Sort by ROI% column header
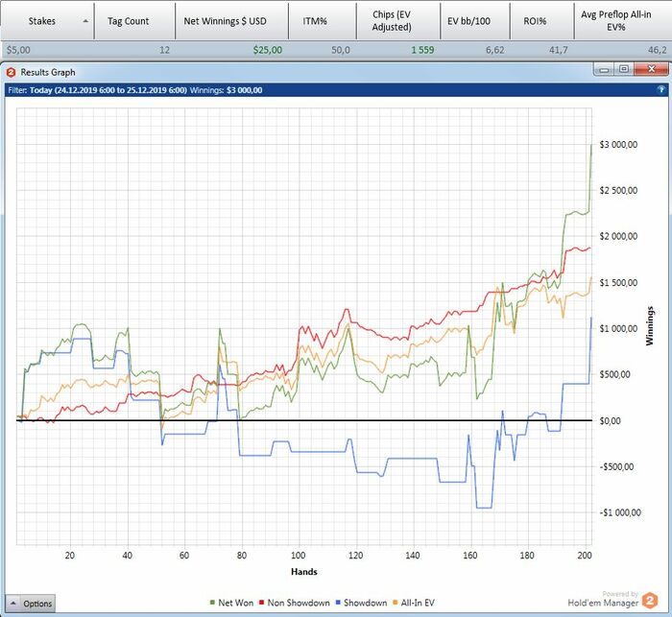 tap(541, 20)
